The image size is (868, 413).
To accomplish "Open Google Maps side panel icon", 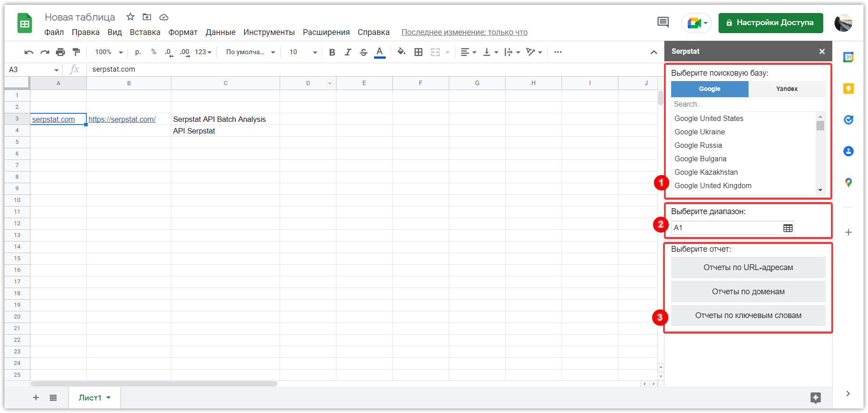I will (x=848, y=182).
